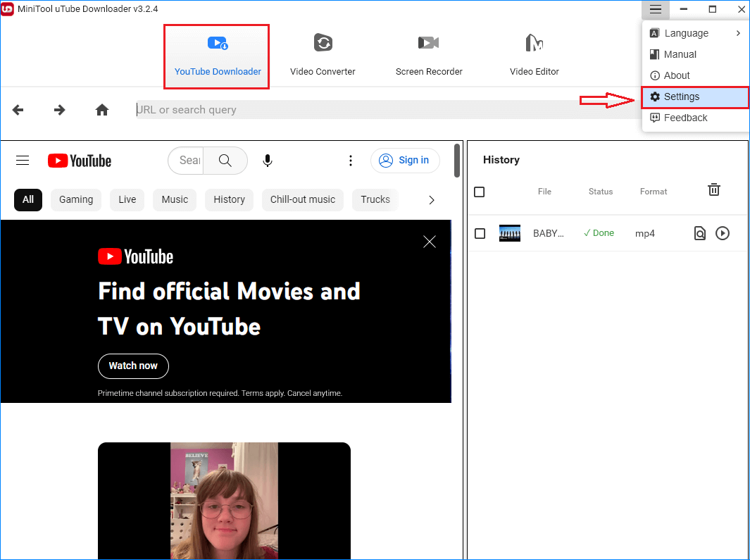Play the downloaded BABY... video

(x=723, y=233)
